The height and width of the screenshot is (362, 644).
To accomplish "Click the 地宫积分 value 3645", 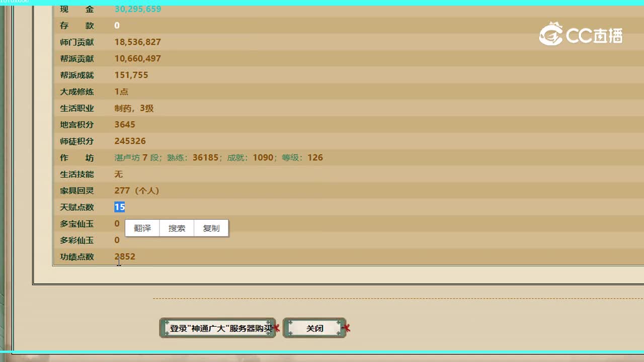I will pyautogui.click(x=125, y=125).
